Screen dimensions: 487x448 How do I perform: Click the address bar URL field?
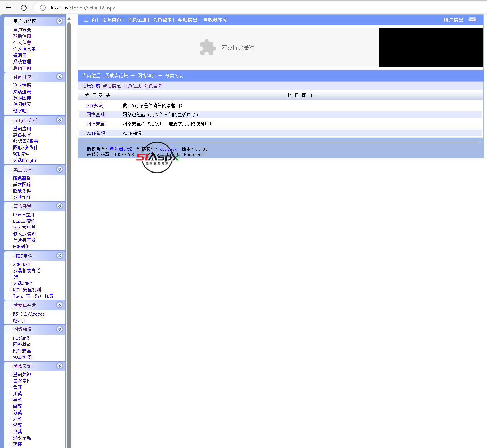coord(260,8)
